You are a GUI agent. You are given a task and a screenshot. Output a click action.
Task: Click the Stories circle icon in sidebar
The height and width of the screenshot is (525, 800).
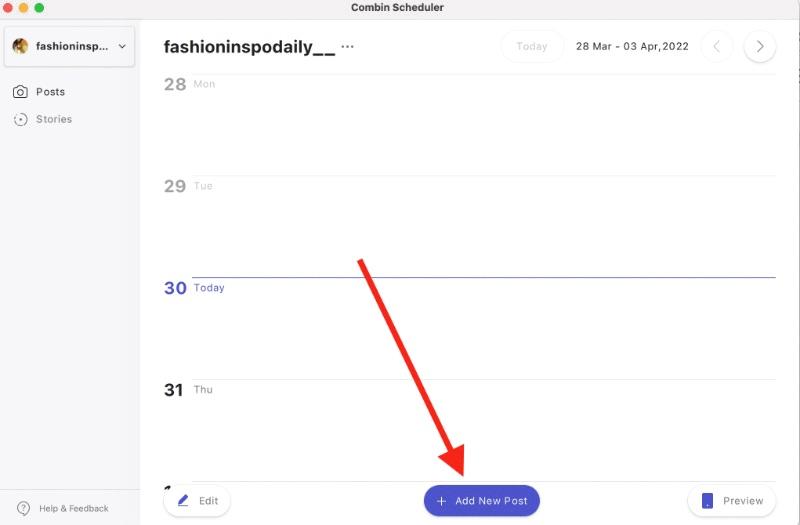[20, 119]
